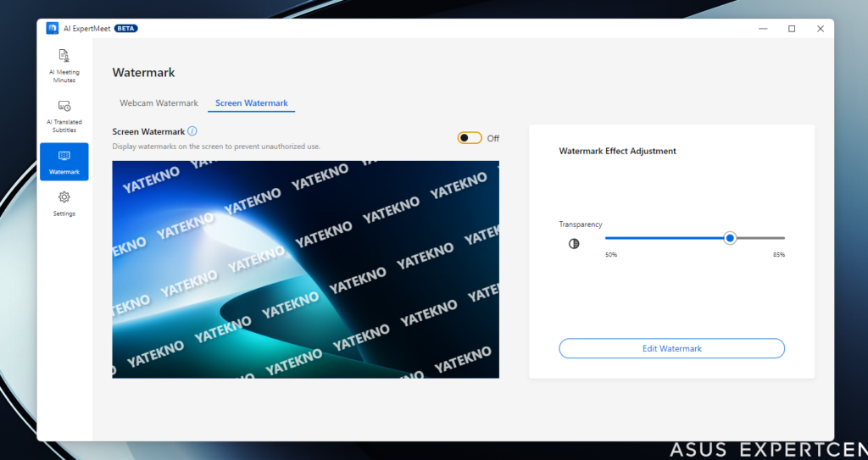The width and height of the screenshot is (868, 460).
Task: Click the 'Watermark Effect Adjustment' title
Action: [x=617, y=151]
